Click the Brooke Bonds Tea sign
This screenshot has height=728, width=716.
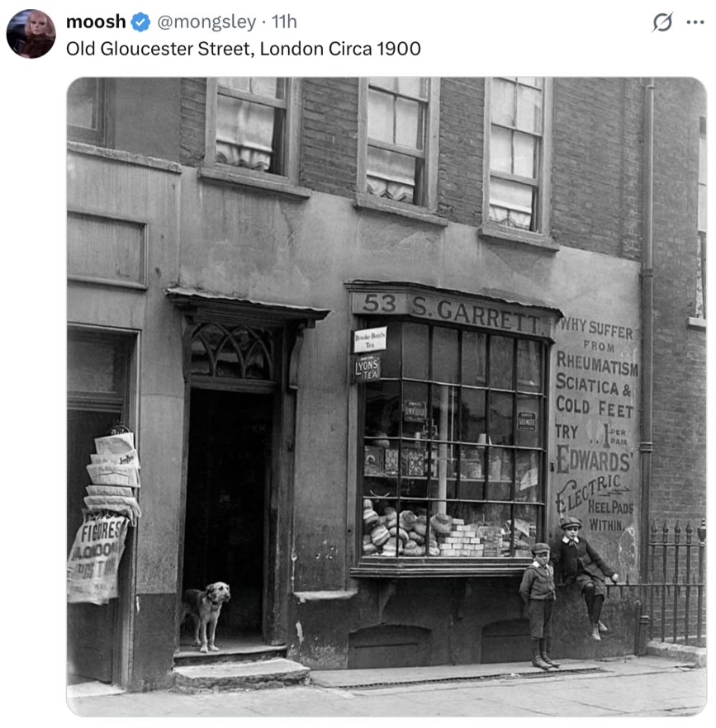370,340
